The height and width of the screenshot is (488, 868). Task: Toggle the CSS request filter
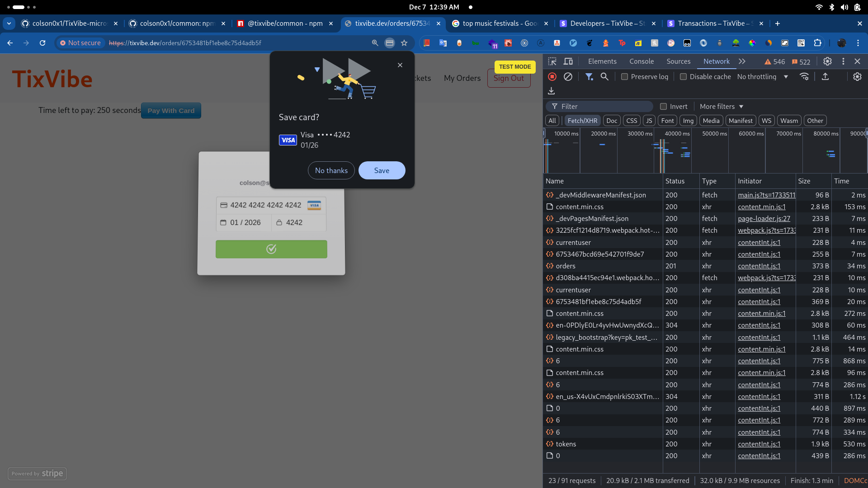(632, 121)
